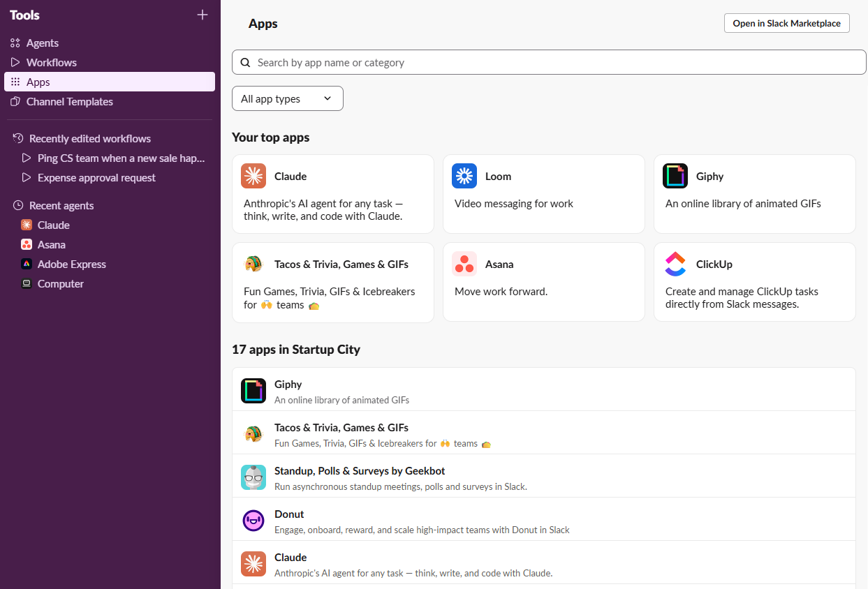This screenshot has height=589, width=868.
Task: Open the Asana card title in top apps
Action: [x=499, y=264]
